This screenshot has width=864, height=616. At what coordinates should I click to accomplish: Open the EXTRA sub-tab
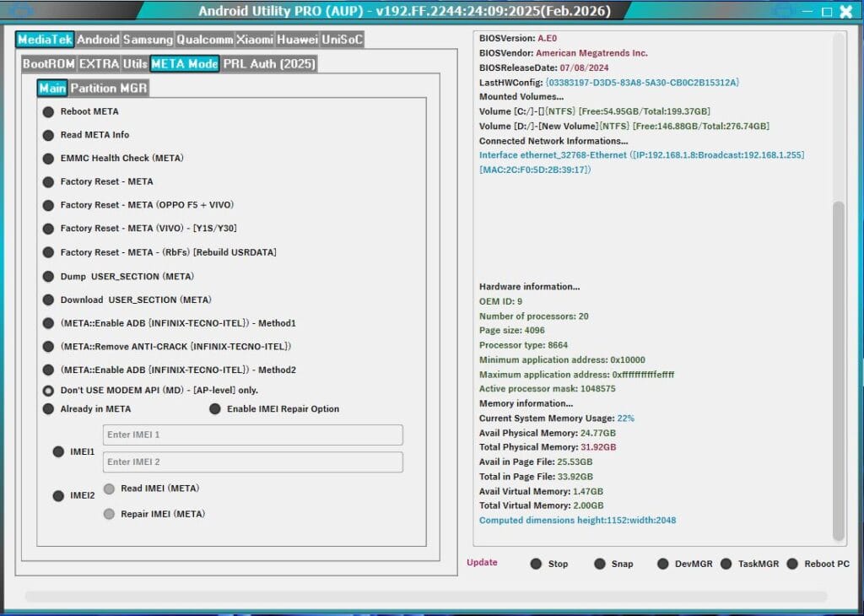(x=100, y=64)
